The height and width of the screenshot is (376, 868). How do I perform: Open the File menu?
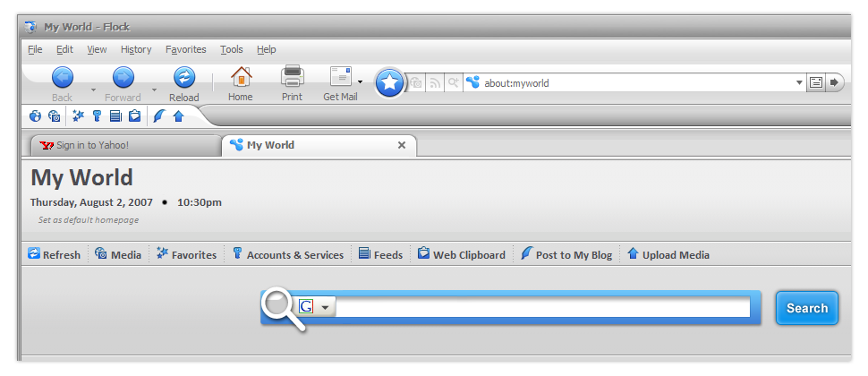coord(35,49)
